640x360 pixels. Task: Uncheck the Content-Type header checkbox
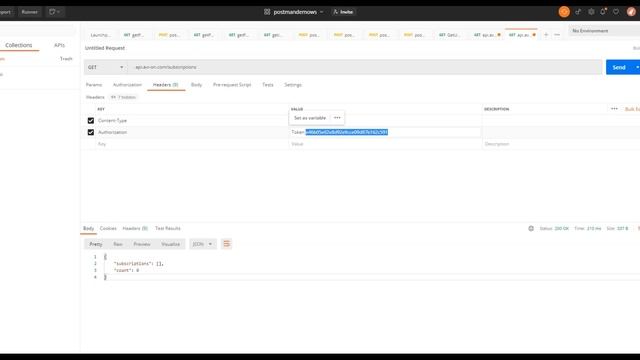click(91, 120)
